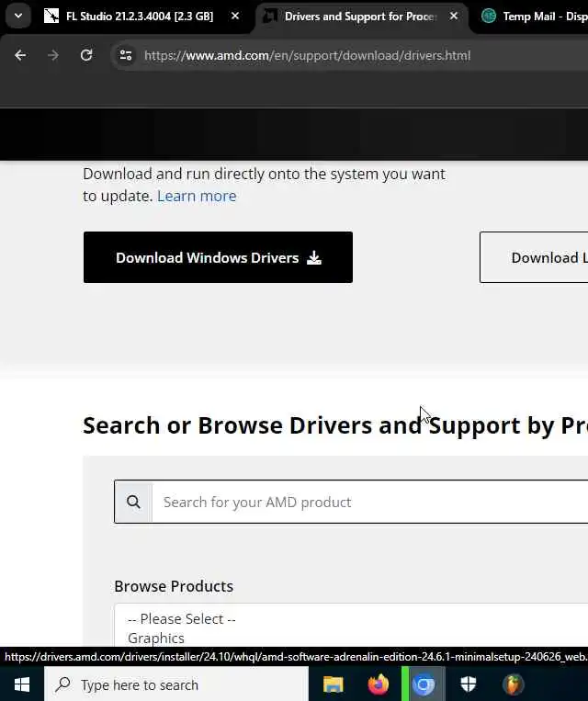View site information icon in address bar
The width and height of the screenshot is (588, 701).
(x=126, y=55)
